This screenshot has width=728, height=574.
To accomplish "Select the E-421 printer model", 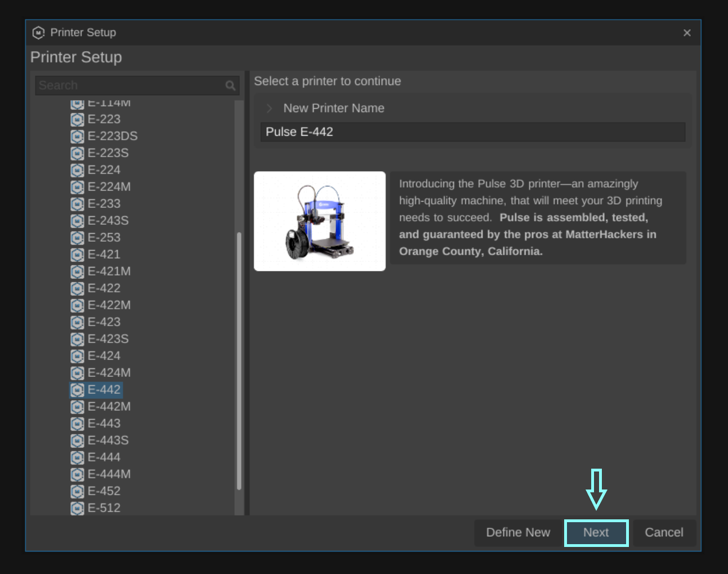I will (x=104, y=255).
